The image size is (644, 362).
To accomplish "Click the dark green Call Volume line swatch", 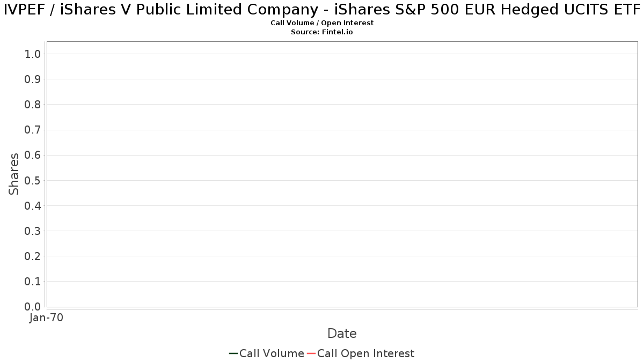I will coord(233,353).
